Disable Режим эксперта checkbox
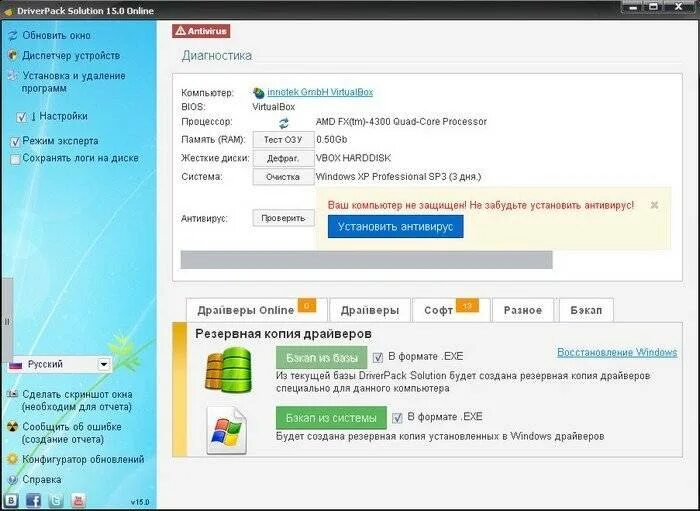The height and width of the screenshot is (511, 700). 15,142
